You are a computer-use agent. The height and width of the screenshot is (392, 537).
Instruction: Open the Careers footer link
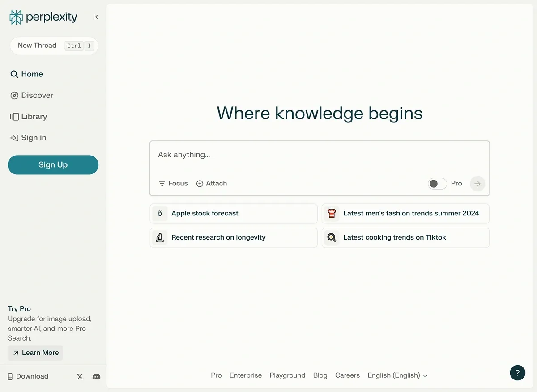tap(347, 375)
